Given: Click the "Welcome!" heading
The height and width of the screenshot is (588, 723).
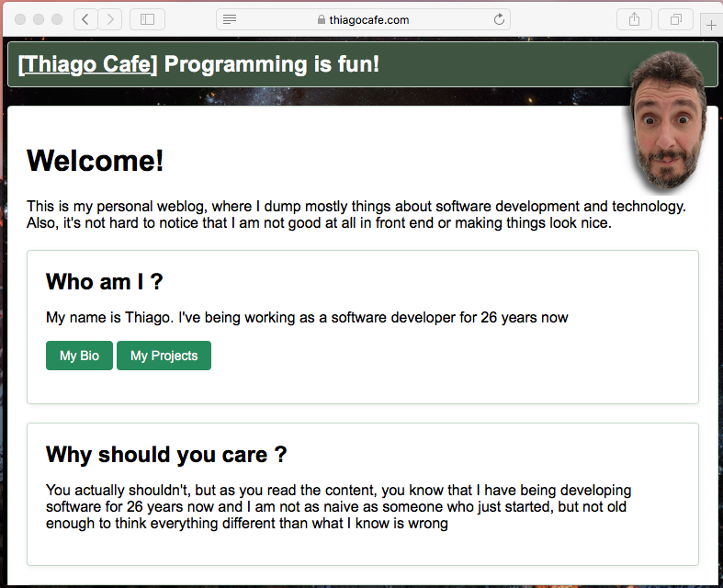Looking at the screenshot, I should click(x=96, y=161).
